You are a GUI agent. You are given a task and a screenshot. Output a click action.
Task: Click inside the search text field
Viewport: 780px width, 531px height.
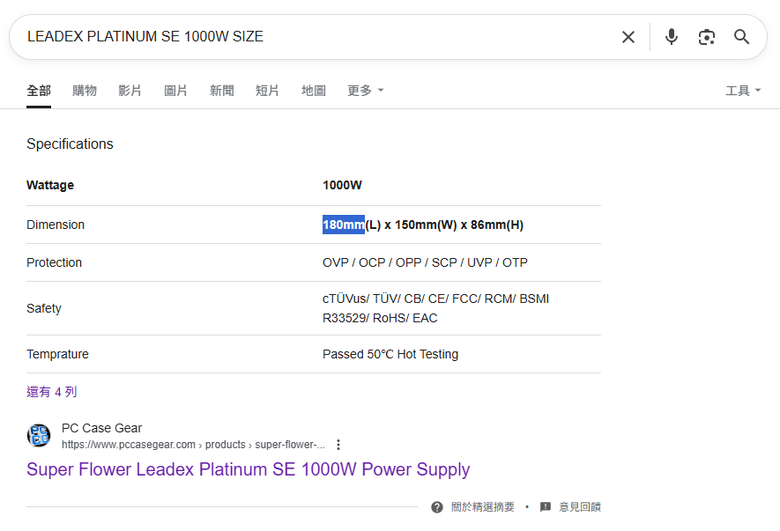pos(318,37)
